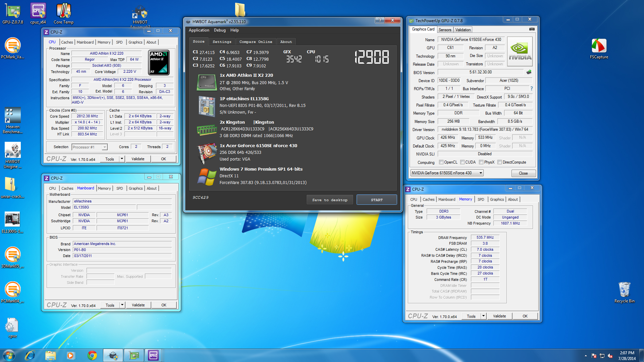Launch Chrome from taskbar

pyautogui.click(x=92, y=355)
